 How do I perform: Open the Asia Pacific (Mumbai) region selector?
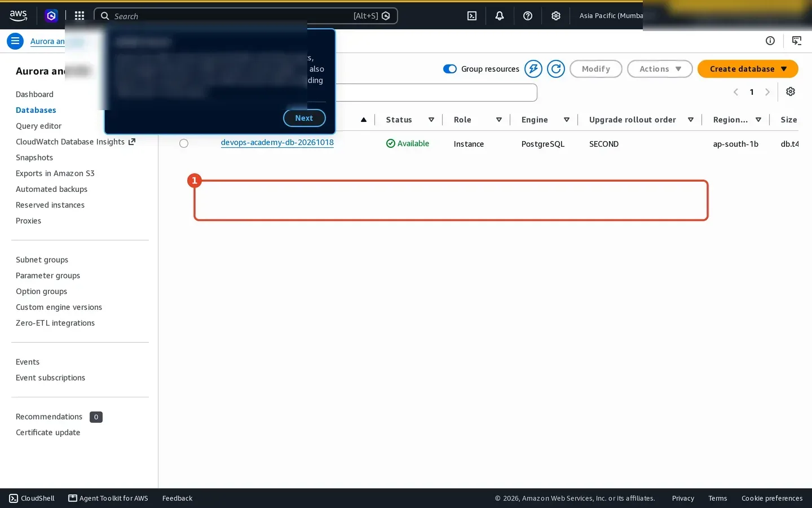pyautogui.click(x=611, y=16)
